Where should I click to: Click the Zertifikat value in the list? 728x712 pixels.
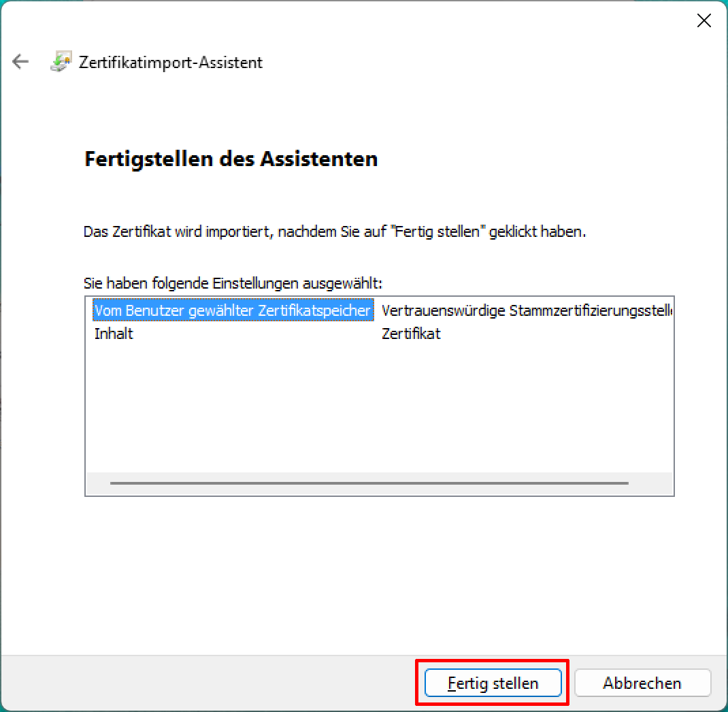coord(411,334)
